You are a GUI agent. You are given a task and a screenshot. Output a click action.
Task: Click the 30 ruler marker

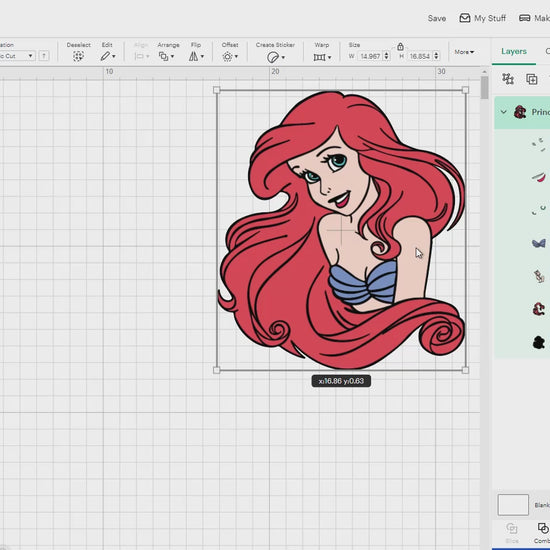pyautogui.click(x=441, y=72)
